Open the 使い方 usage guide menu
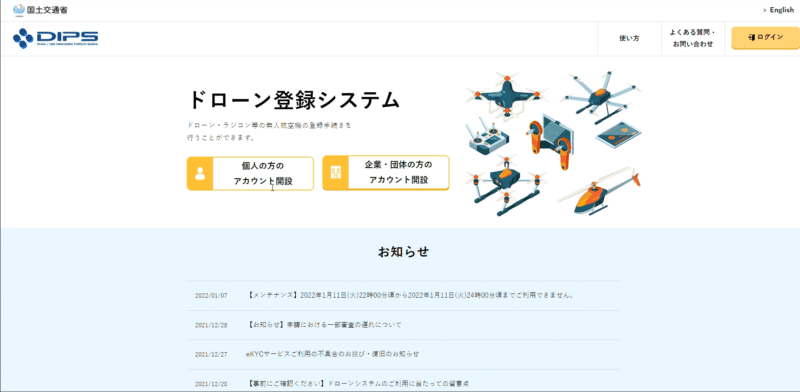 pos(629,38)
